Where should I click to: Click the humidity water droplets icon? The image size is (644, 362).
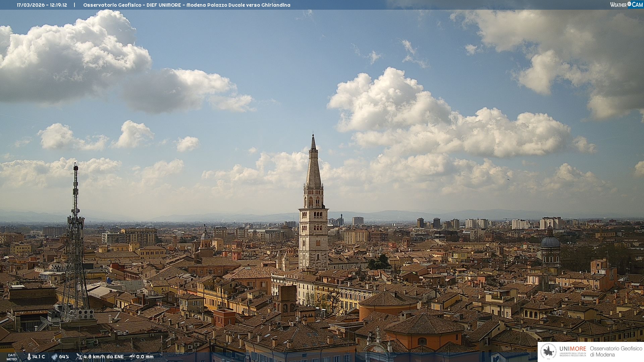pyautogui.click(x=54, y=357)
